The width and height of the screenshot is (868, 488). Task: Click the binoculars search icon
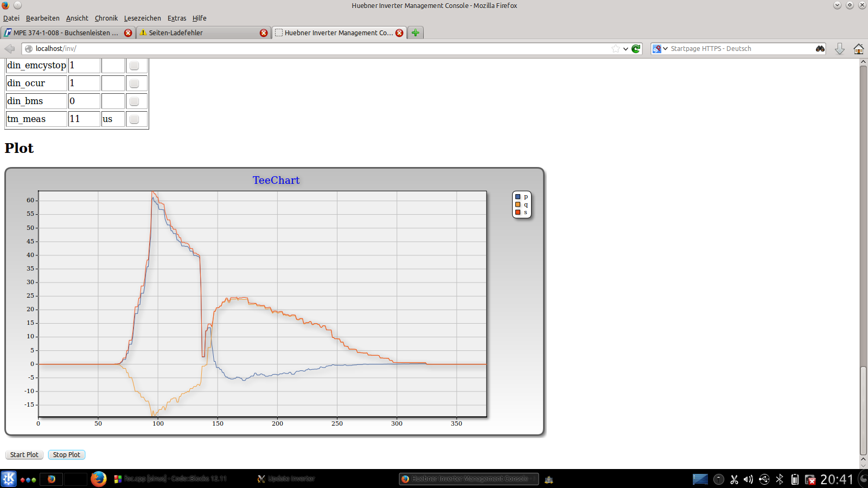click(820, 49)
